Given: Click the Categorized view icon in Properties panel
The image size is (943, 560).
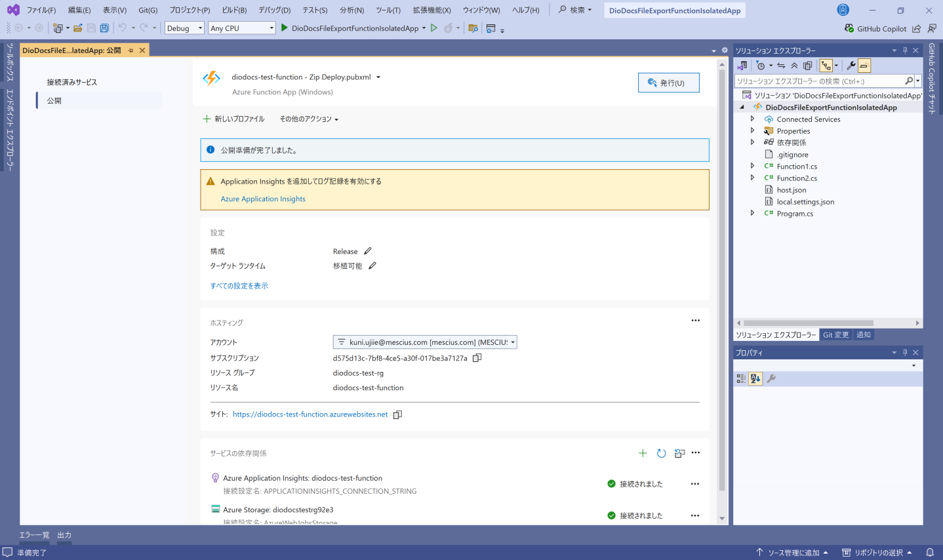Looking at the screenshot, I should 741,378.
